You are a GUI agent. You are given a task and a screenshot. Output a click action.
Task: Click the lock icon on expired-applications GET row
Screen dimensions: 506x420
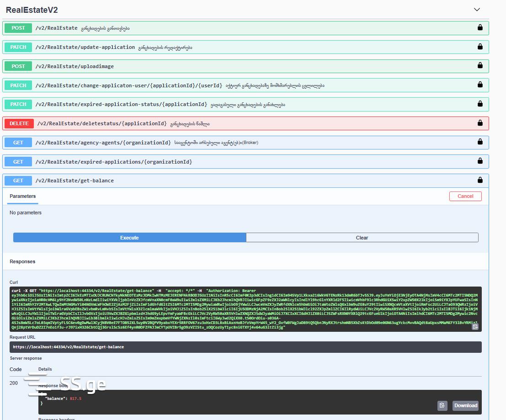(480, 161)
